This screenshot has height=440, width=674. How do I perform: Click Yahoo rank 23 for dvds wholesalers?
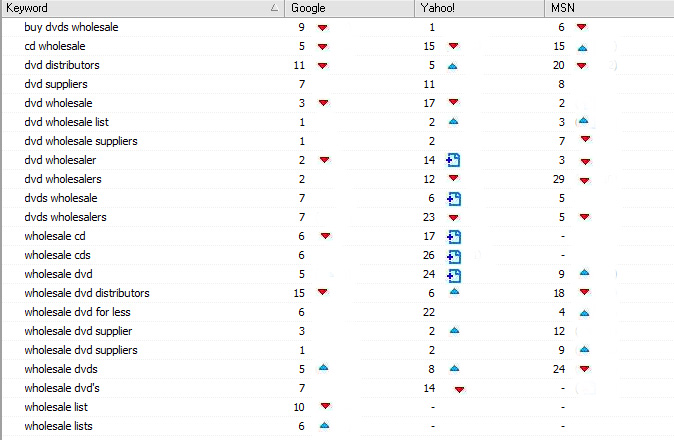[x=429, y=217]
